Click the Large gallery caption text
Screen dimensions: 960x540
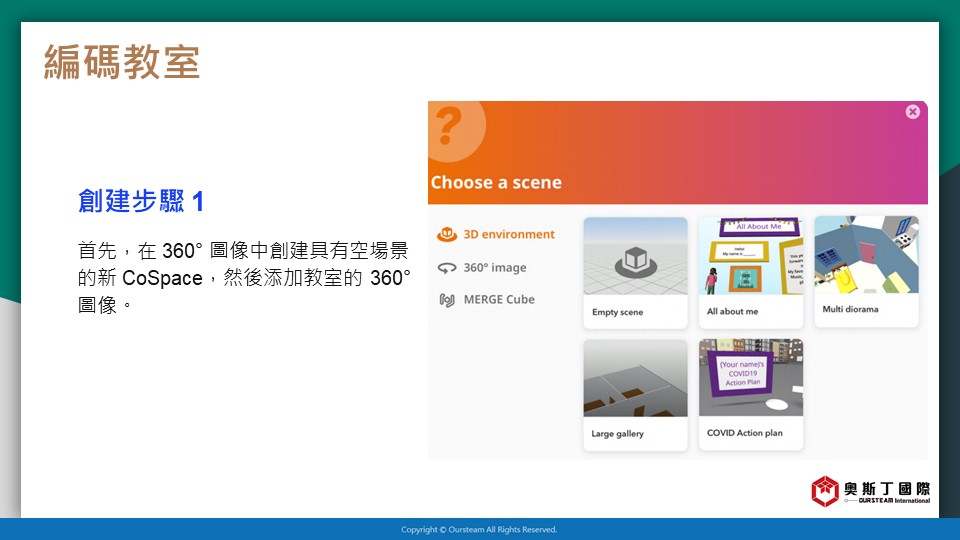[x=618, y=434]
